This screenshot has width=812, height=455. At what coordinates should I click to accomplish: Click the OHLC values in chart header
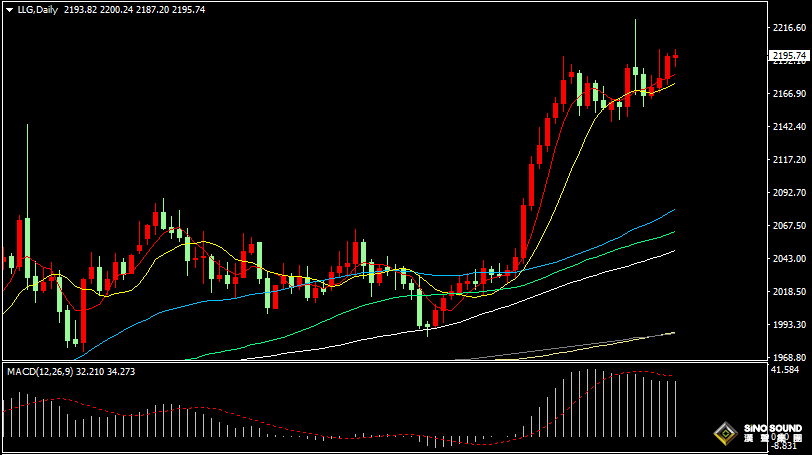[135, 9]
